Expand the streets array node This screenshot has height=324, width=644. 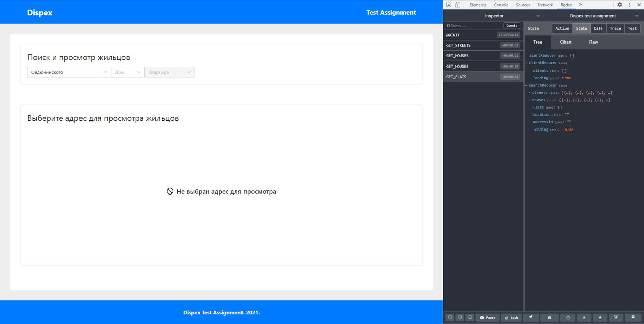[x=529, y=93]
